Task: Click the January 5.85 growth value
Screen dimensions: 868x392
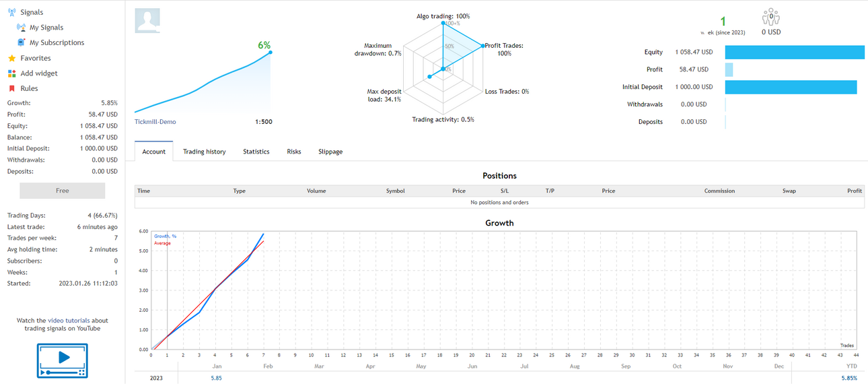Action: pos(217,379)
